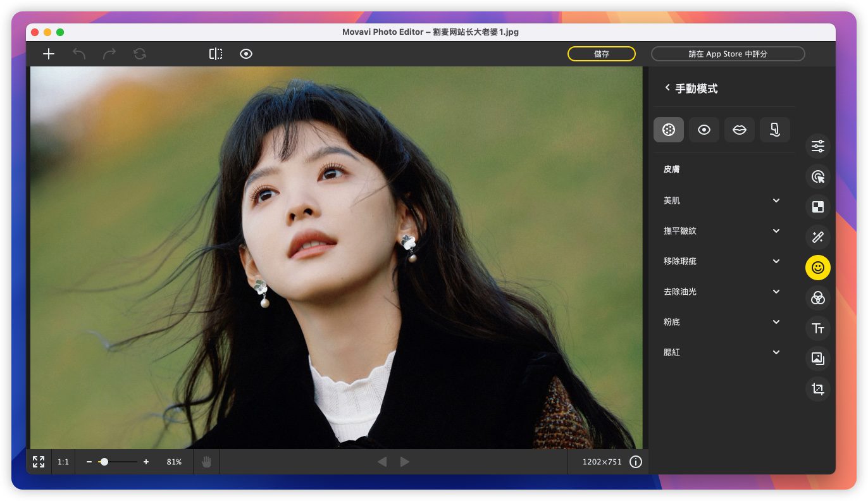
Task: Open the crop and rotate tool
Action: tap(818, 389)
